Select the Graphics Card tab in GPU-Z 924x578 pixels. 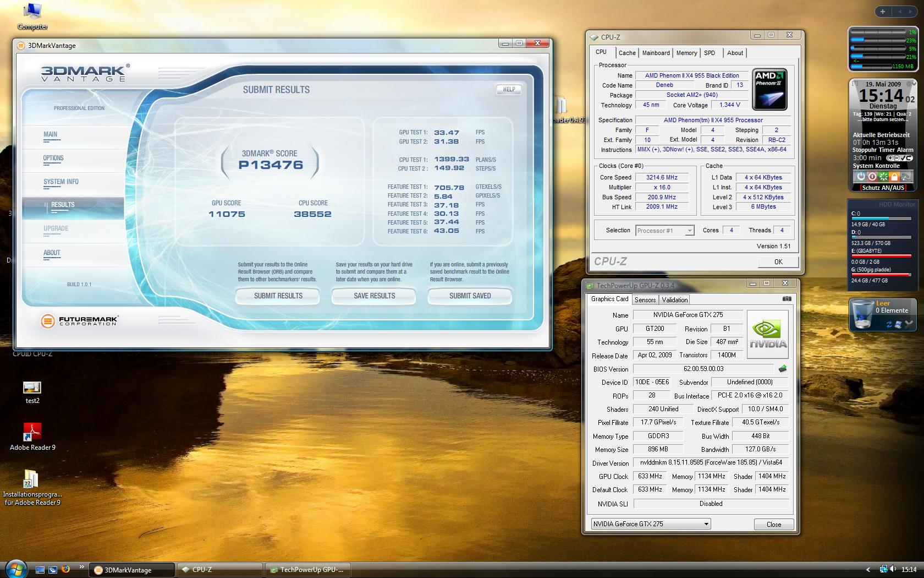(609, 299)
